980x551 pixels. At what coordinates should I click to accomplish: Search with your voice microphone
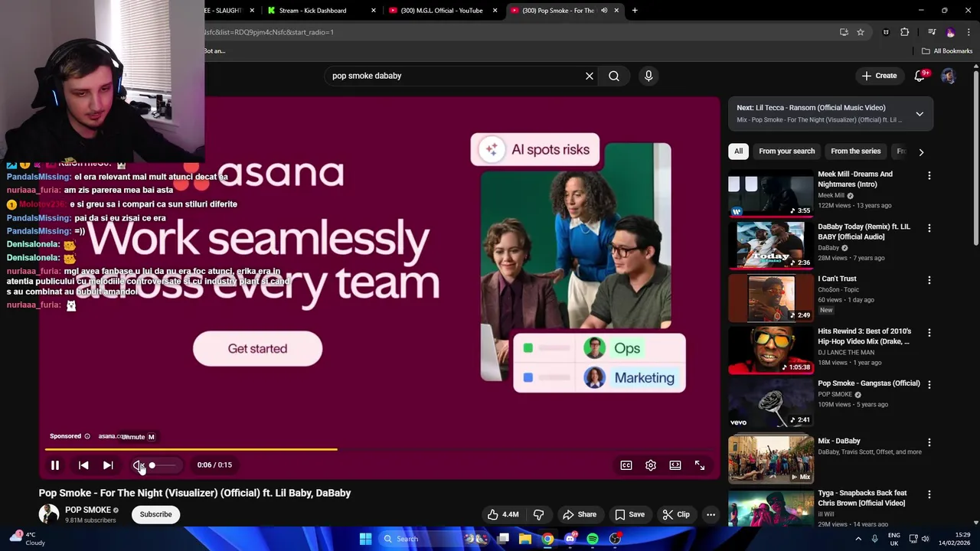(x=648, y=76)
